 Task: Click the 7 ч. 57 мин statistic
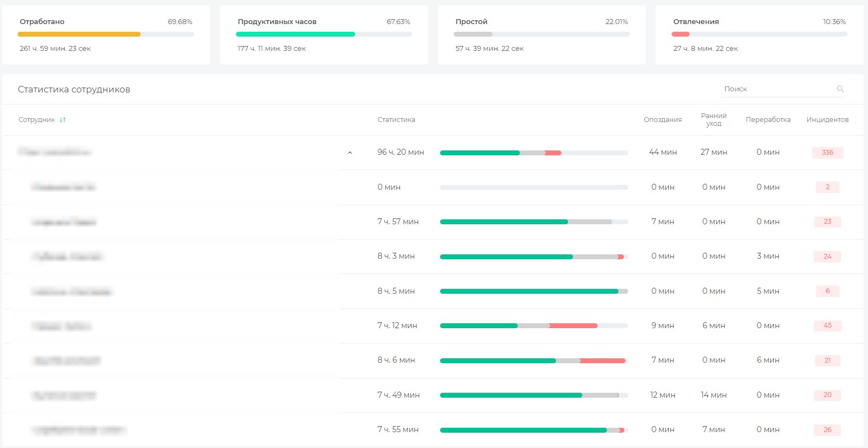(398, 222)
